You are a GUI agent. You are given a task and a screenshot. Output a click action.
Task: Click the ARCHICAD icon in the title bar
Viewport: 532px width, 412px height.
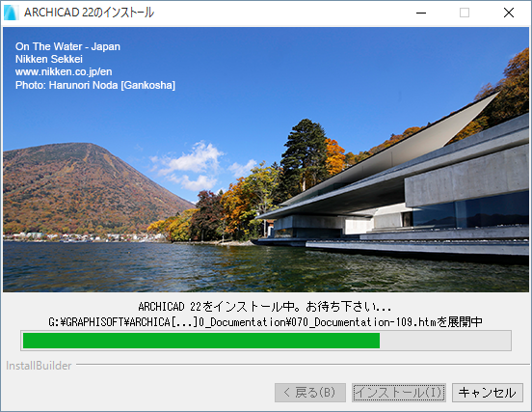click(x=11, y=13)
